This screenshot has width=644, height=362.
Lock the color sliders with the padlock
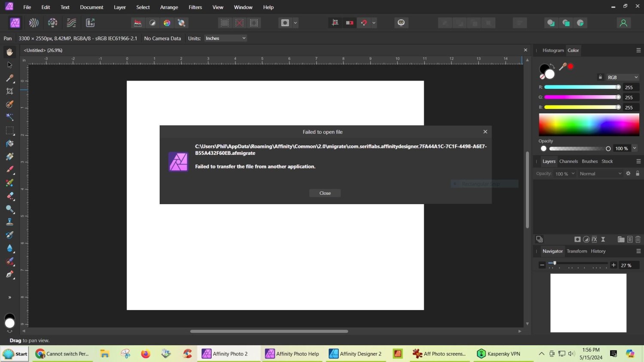[600, 77]
